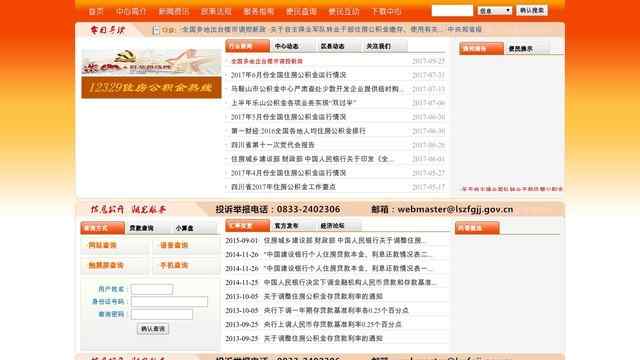The image size is (640, 360).
Task: Open 2017年5月份全国住房公积金运行情况 article
Action: [289, 117]
